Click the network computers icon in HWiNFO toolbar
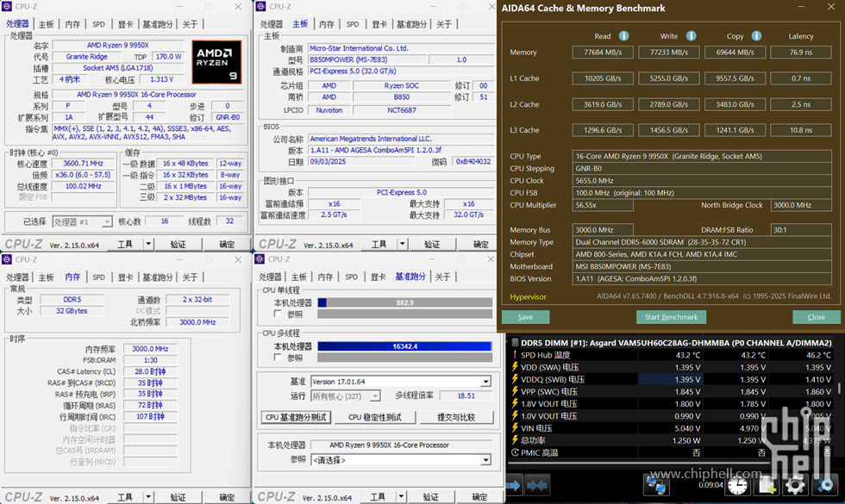 tap(656, 486)
